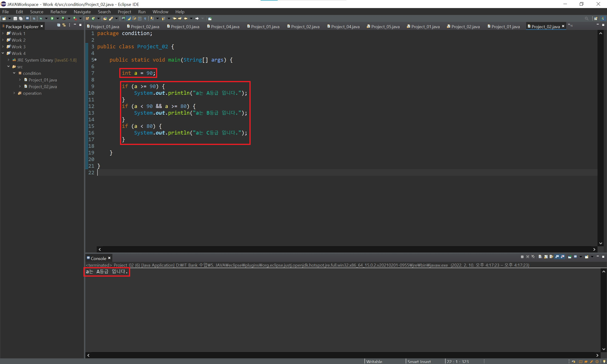Toggle Mark Occurrences highlighter button
Screen dimensions: 607x364
(x=129, y=18)
